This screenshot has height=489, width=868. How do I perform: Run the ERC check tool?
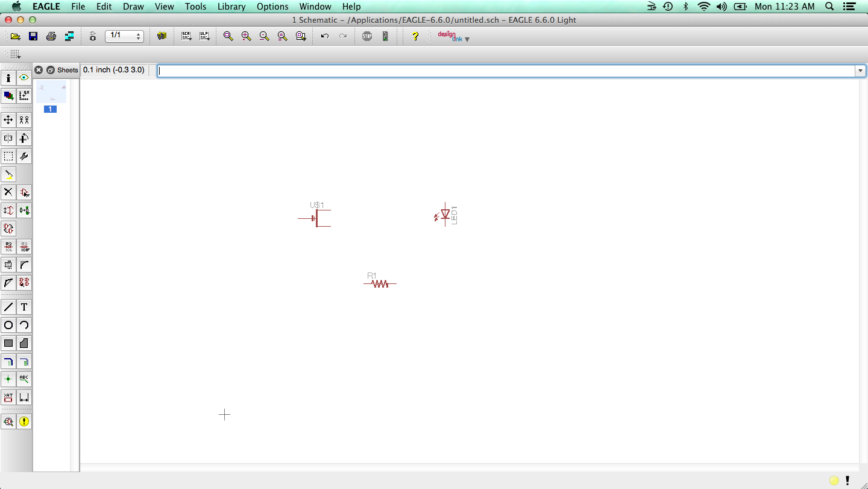[8, 421]
